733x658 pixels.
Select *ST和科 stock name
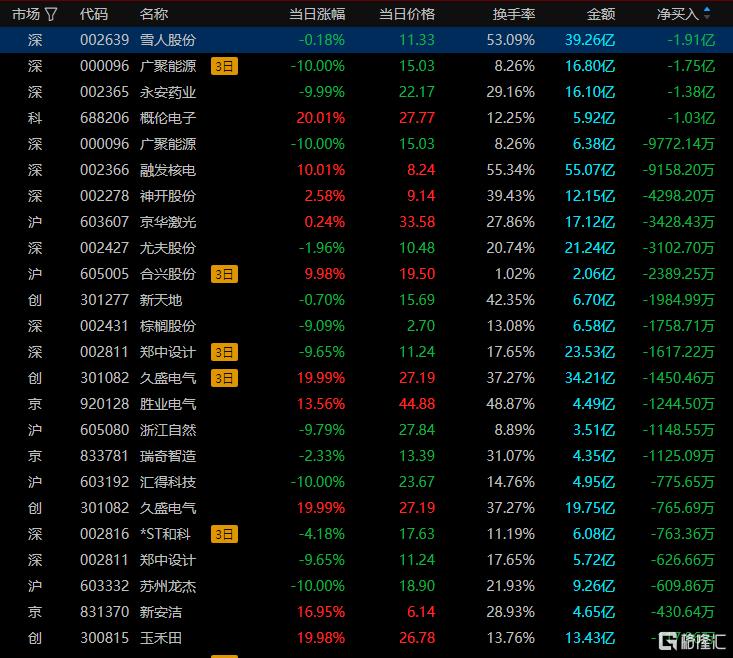coord(165,534)
